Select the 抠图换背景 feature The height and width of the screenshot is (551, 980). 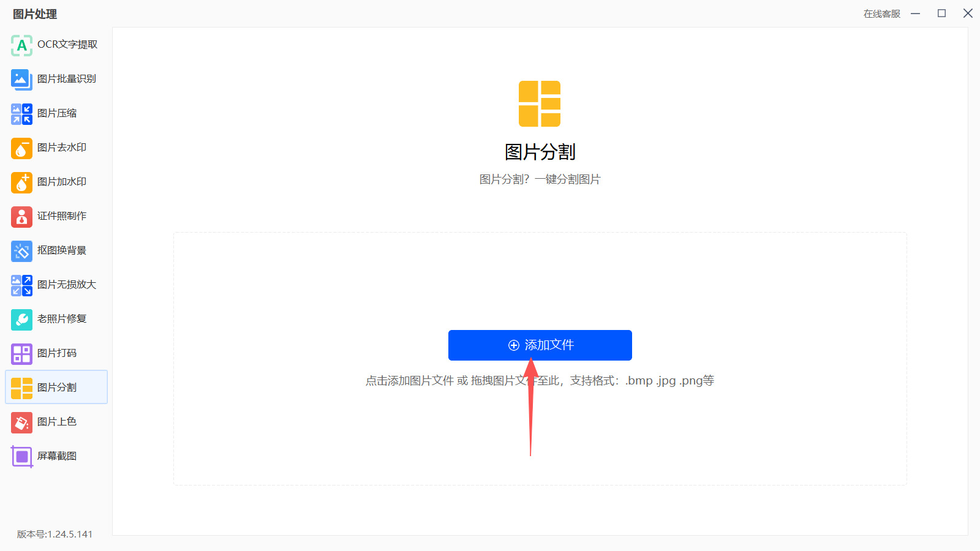pos(55,250)
